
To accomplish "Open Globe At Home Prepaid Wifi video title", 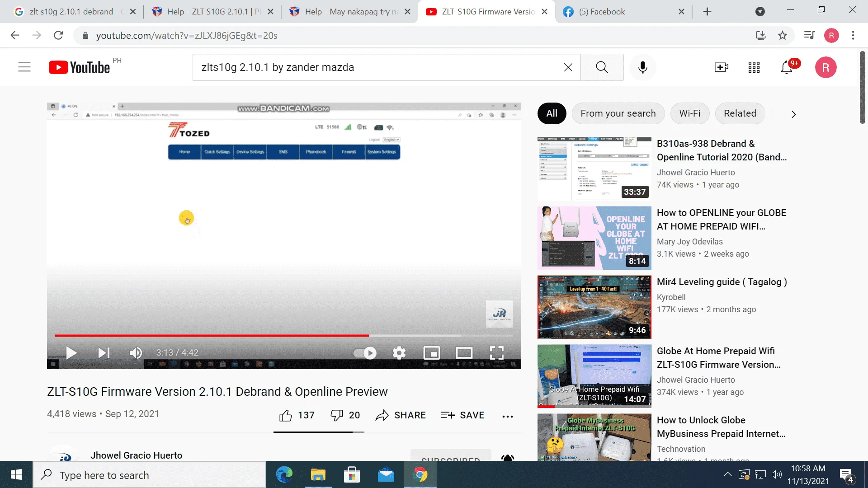I will tap(719, 357).
